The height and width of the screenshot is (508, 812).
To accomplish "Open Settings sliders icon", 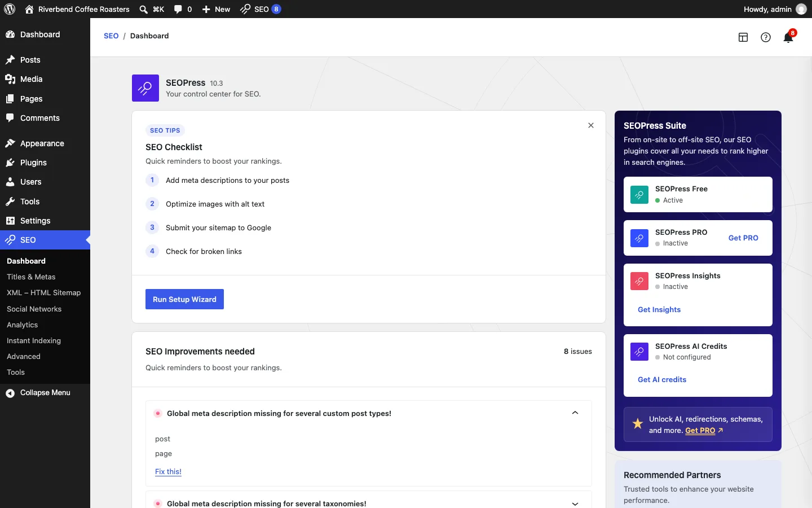I will [x=10, y=221].
